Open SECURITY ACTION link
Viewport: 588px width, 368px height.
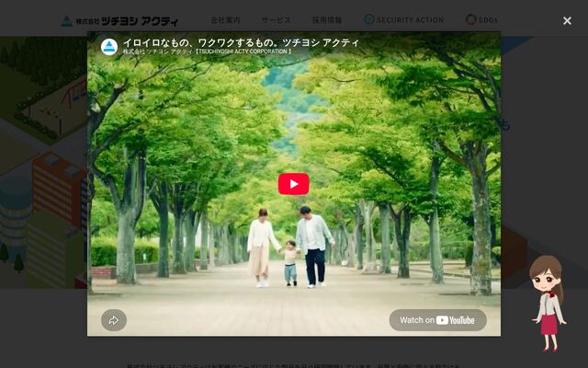point(404,19)
